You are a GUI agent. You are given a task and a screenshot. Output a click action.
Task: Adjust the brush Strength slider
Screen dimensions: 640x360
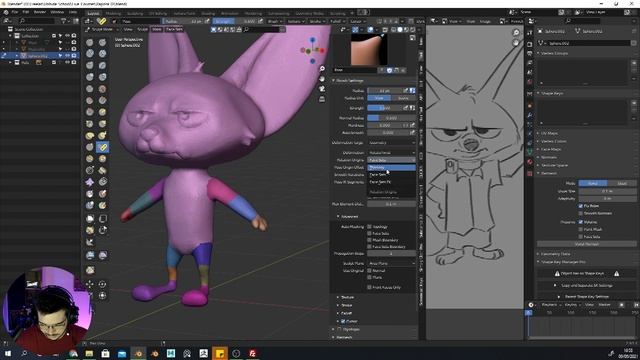[x=385, y=108]
